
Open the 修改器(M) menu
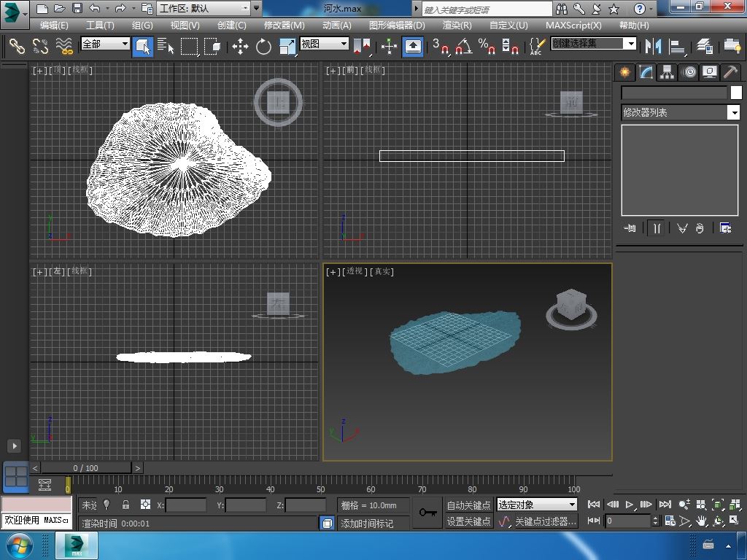284,25
